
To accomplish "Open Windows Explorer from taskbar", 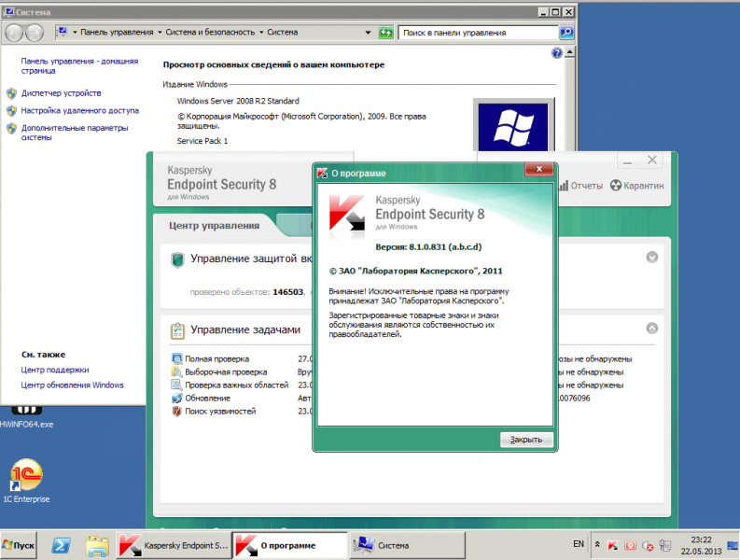I will click(97, 546).
